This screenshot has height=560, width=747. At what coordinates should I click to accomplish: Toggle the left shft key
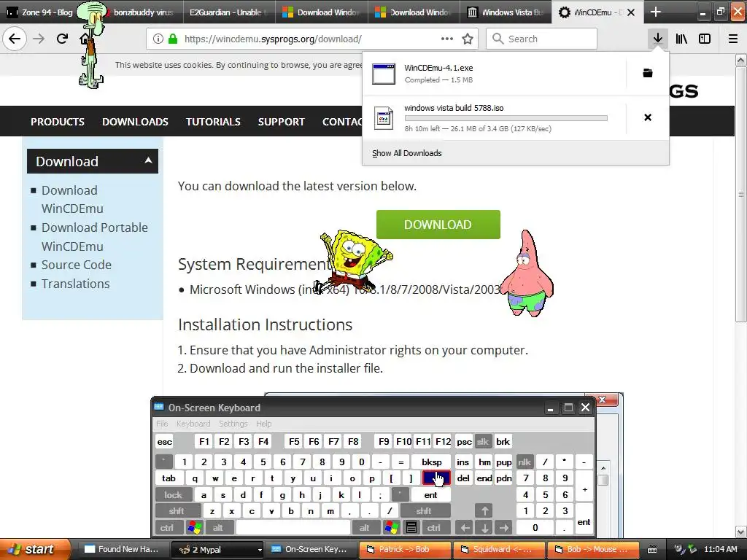pos(177,511)
